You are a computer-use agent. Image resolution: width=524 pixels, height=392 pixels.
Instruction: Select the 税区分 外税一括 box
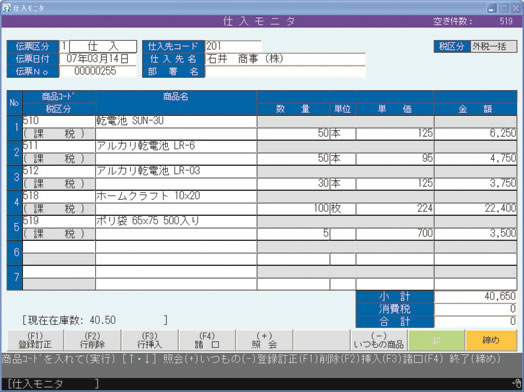pyautogui.click(x=493, y=46)
